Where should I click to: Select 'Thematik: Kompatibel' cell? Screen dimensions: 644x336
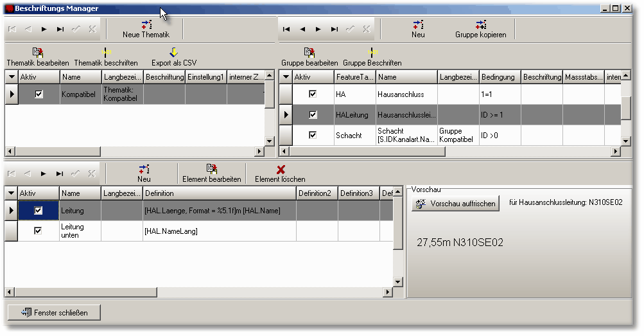click(x=123, y=94)
